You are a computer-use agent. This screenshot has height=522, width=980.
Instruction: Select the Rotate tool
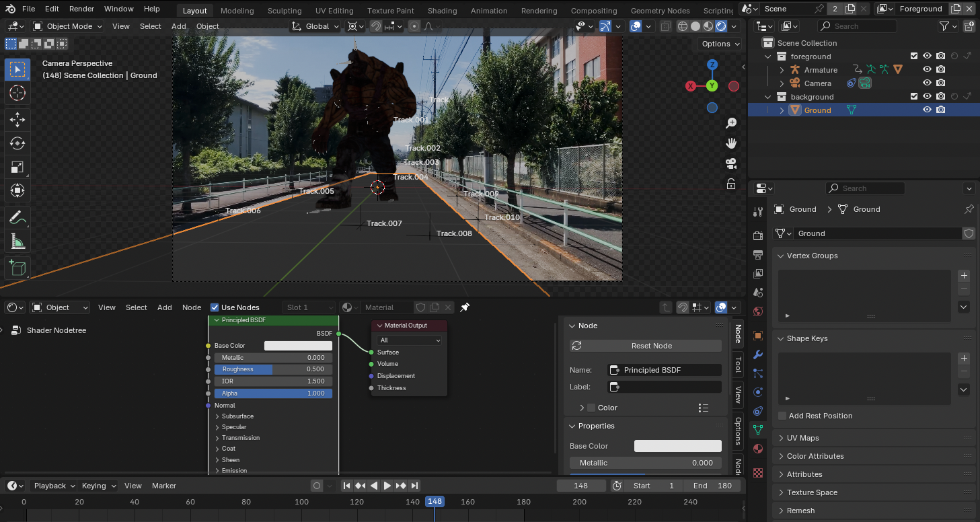click(x=17, y=143)
